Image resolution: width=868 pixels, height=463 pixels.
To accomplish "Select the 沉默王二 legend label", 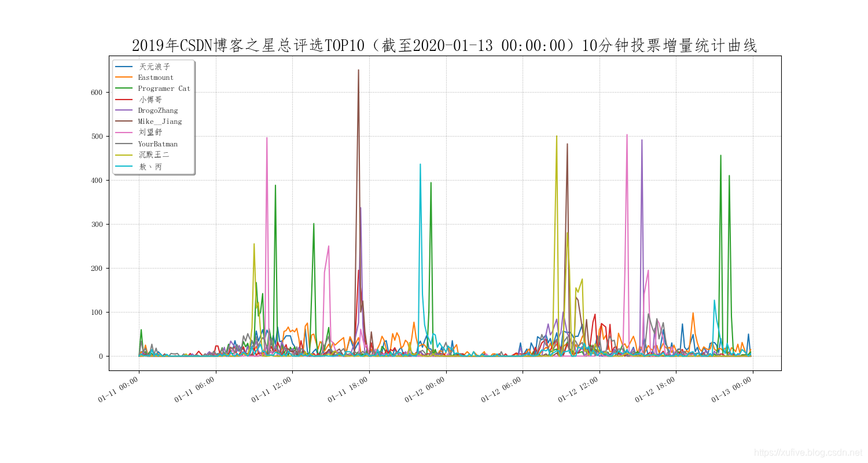I will click(x=154, y=155).
